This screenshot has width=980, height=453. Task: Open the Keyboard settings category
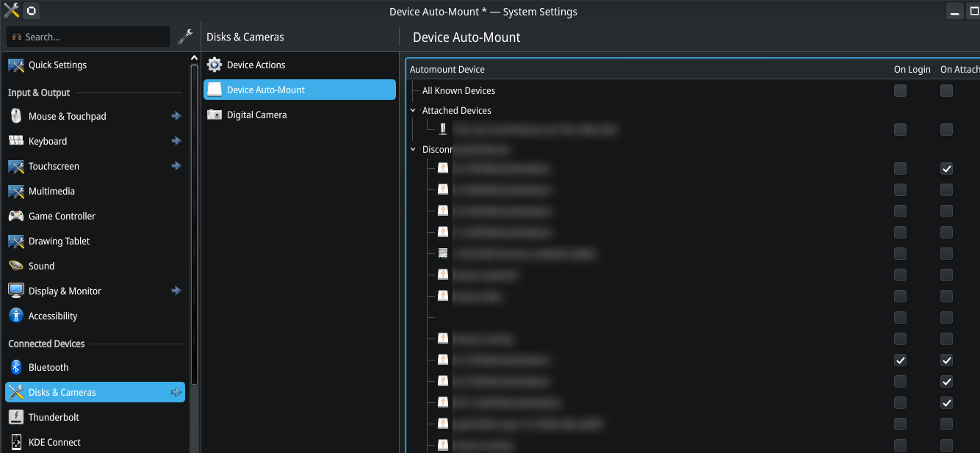[48, 141]
